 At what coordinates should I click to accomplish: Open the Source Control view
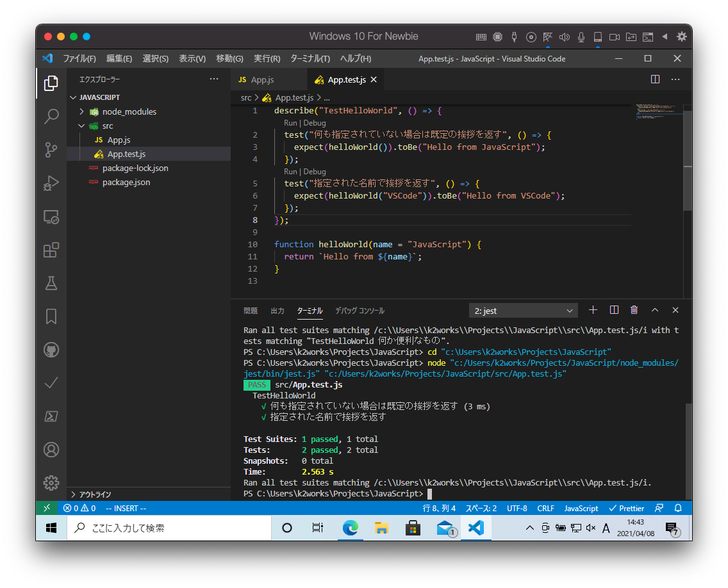pyautogui.click(x=51, y=150)
